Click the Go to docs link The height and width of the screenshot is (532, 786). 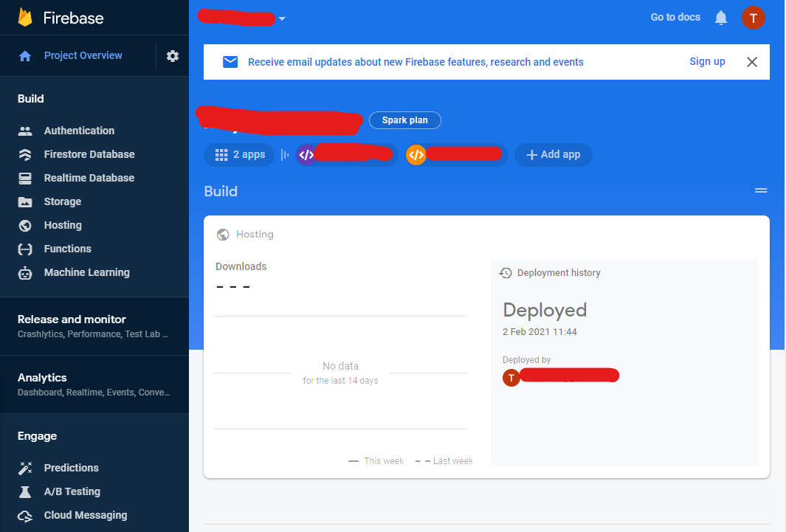click(675, 17)
